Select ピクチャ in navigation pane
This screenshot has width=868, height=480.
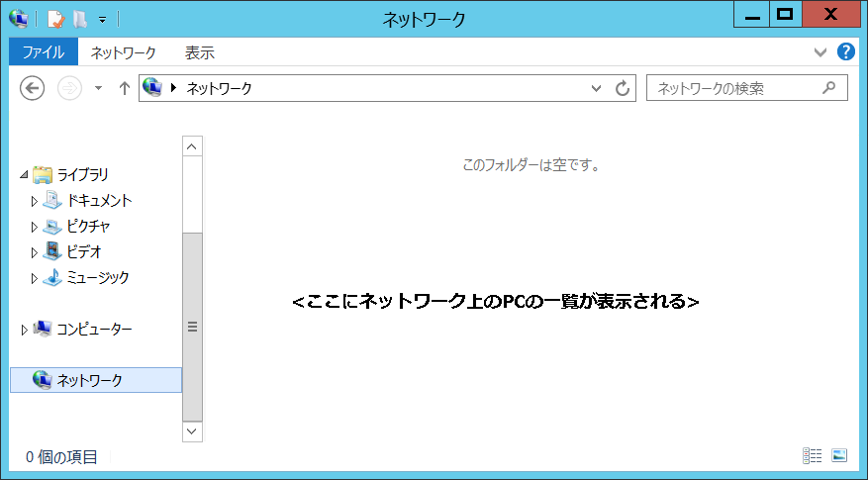88,226
